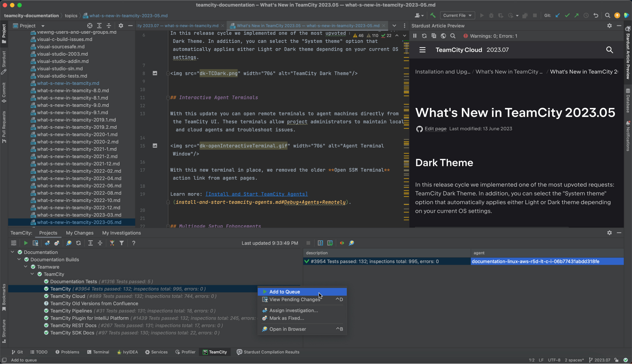Click the Current File dropdown in toolbar
Image resolution: width=632 pixels, height=364 pixels.
tap(456, 16)
